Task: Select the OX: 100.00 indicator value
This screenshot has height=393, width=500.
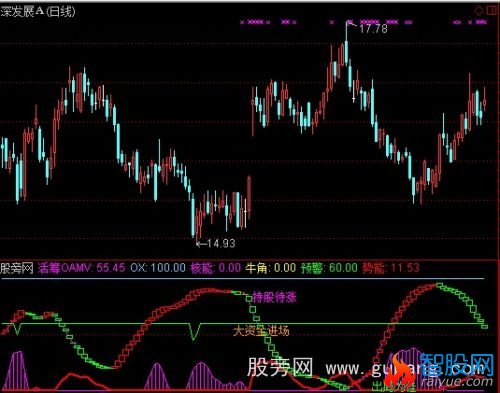Action: (158, 268)
